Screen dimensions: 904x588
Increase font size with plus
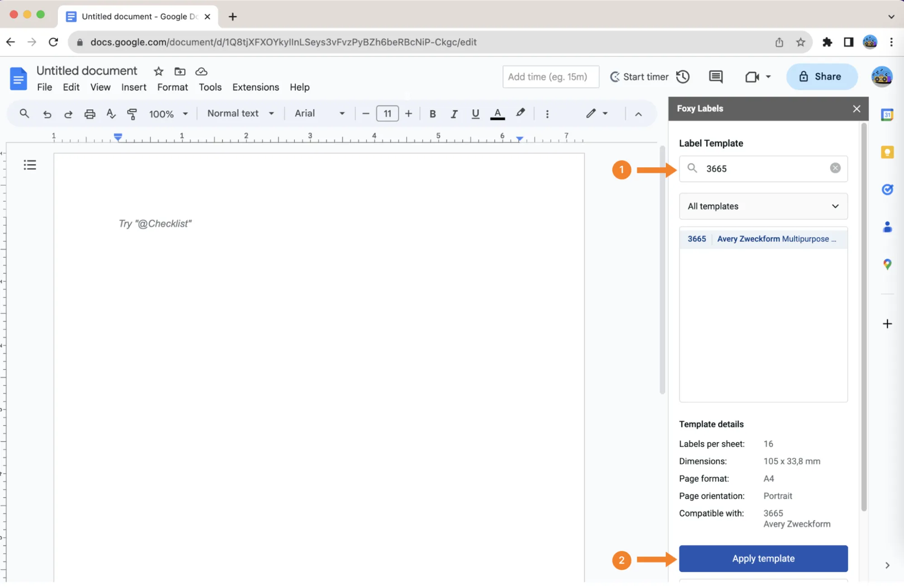pos(408,114)
